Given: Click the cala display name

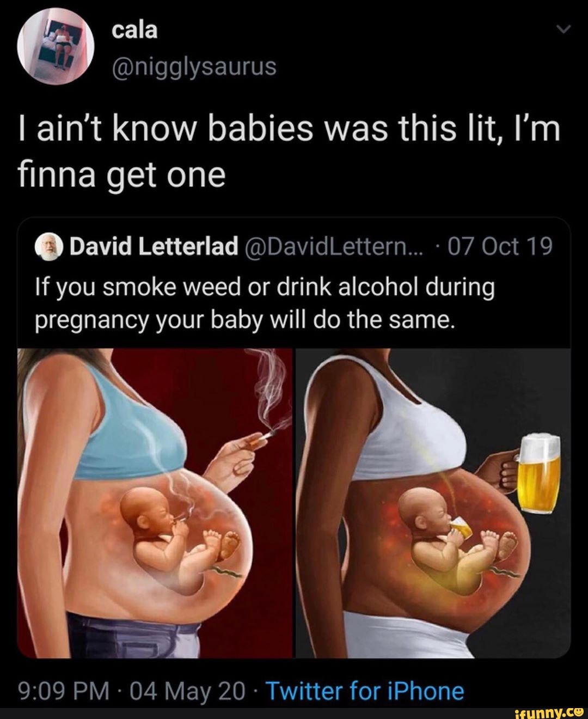Looking at the screenshot, I should [134, 31].
